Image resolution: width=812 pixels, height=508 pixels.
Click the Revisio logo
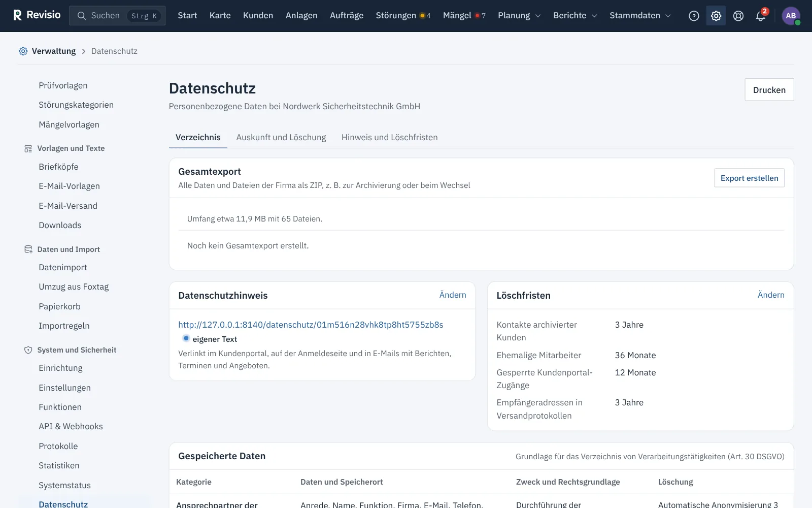[37, 15]
